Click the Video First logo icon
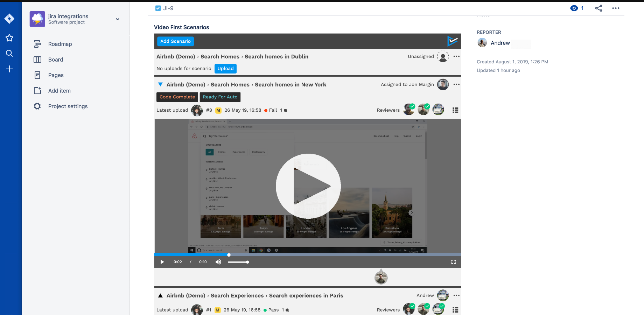The width and height of the screenshot is (644, 315). pos(452,41)
